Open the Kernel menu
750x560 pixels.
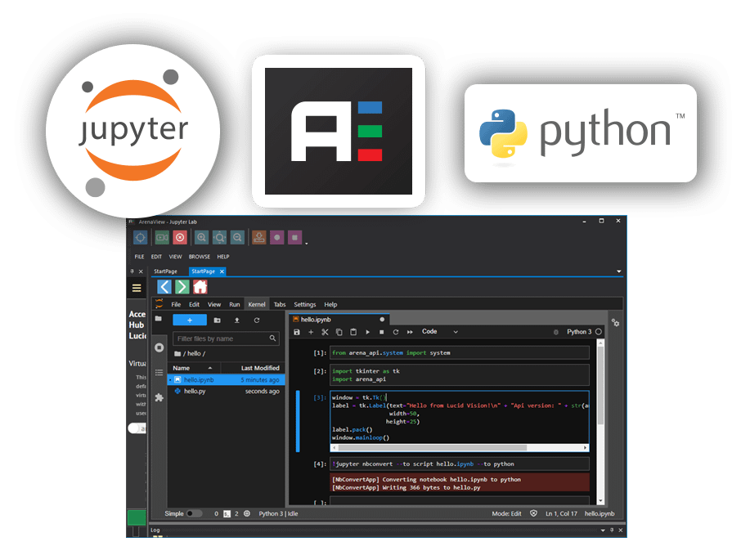click(x=257, y=304)
